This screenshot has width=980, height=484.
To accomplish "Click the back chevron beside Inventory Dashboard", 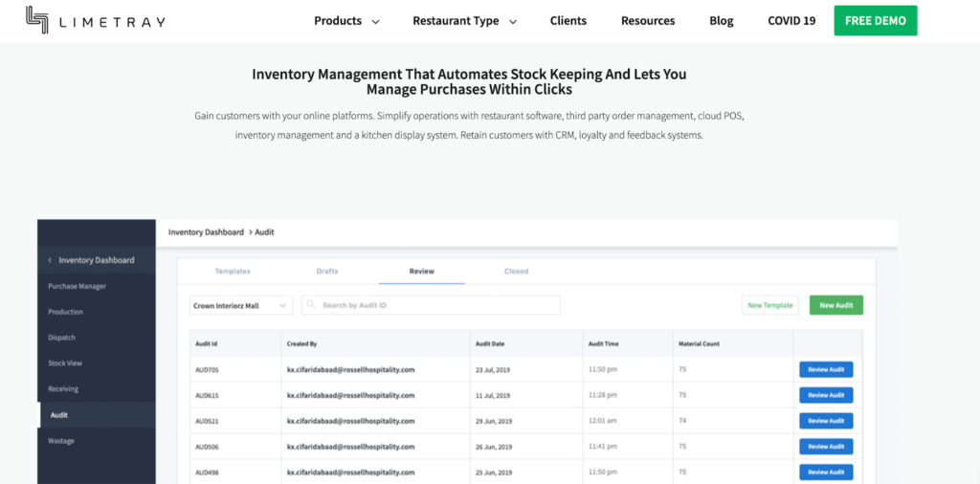I will pos(50,260).
